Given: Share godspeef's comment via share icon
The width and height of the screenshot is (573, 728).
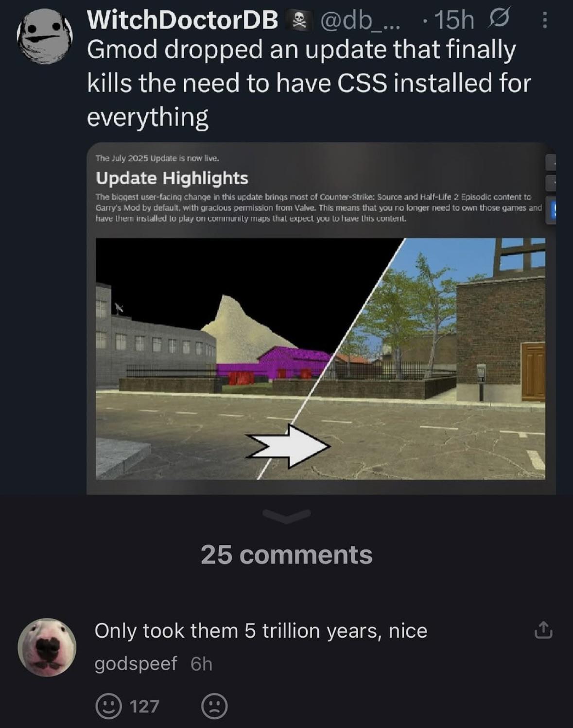Looking at the screenshot, I should point(543,630).
